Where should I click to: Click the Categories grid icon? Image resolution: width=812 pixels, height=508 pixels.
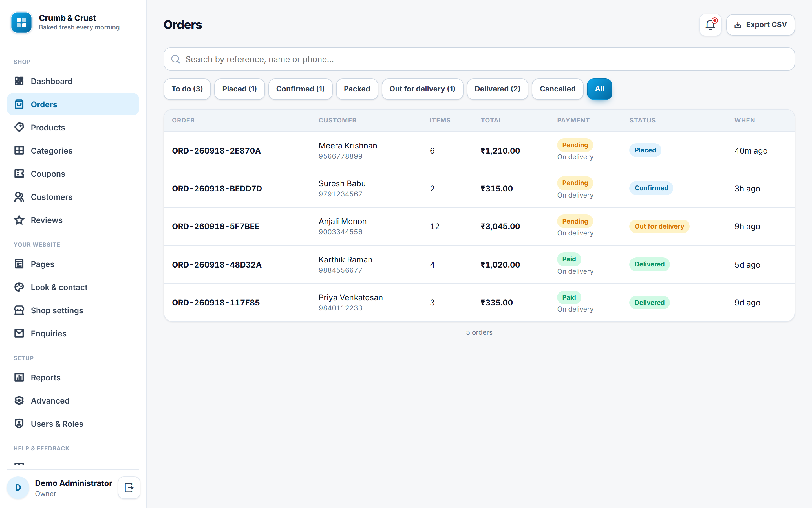coord(19,150)
